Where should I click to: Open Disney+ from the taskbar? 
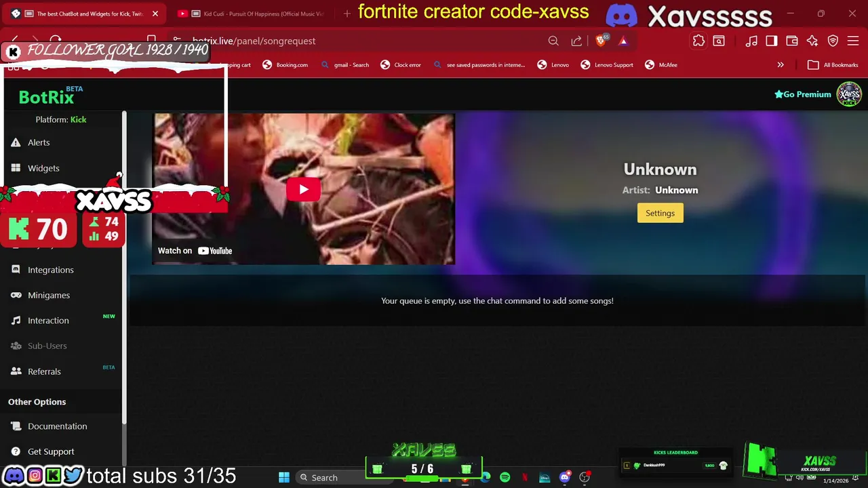point(545,478)
